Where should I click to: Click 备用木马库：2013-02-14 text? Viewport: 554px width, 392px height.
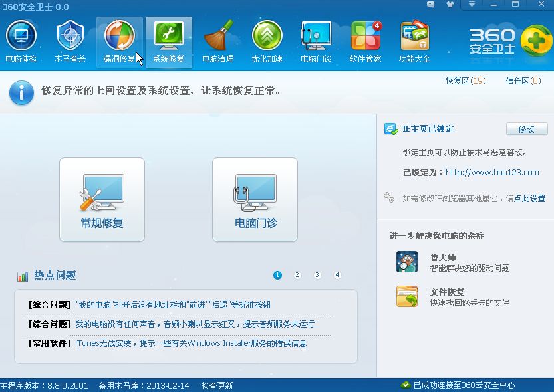(144, 385)
